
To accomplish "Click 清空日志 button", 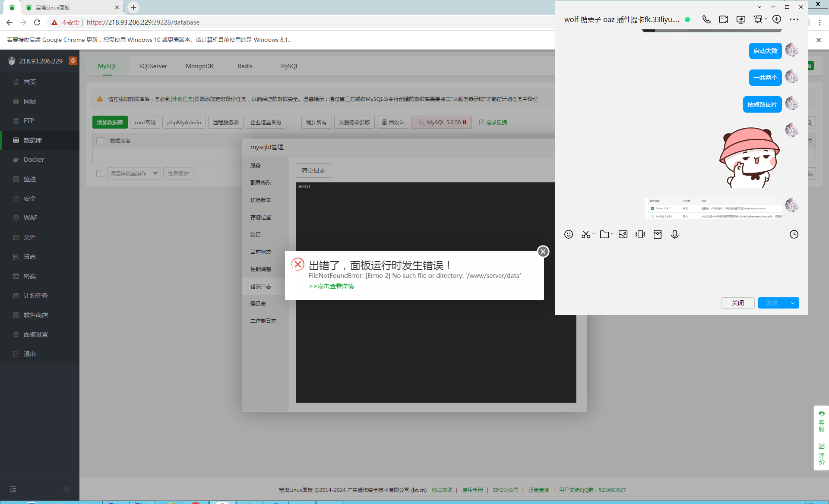I will click(x=313, y=170).
